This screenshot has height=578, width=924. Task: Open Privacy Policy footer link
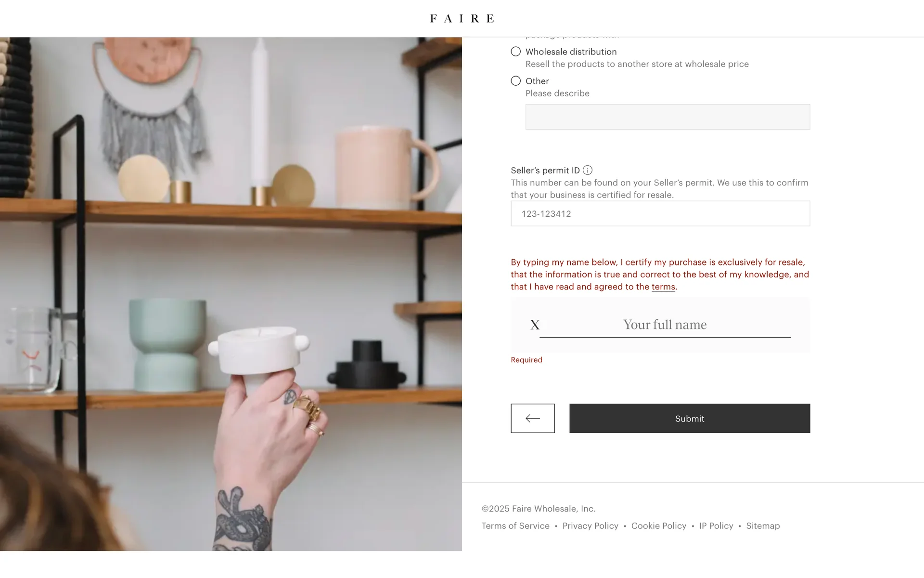pyautogui.click(x=590, y=526)
